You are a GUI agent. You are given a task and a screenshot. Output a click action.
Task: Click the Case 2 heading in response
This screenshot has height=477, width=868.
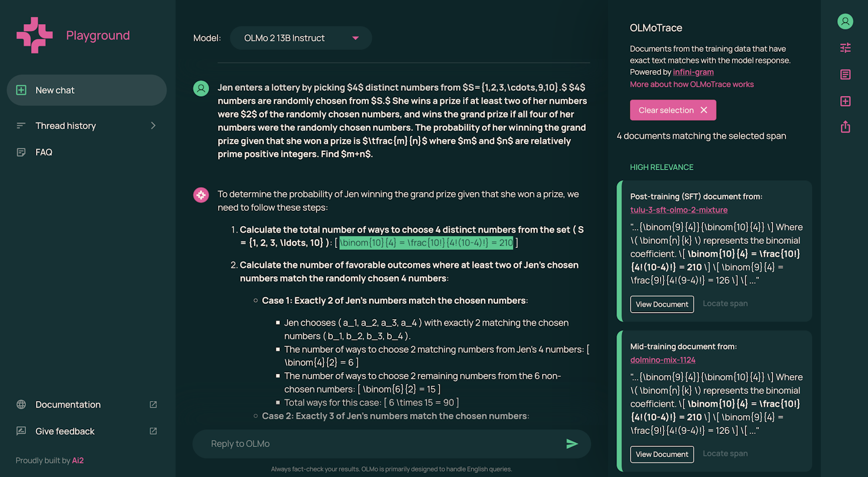click(395, 416)
